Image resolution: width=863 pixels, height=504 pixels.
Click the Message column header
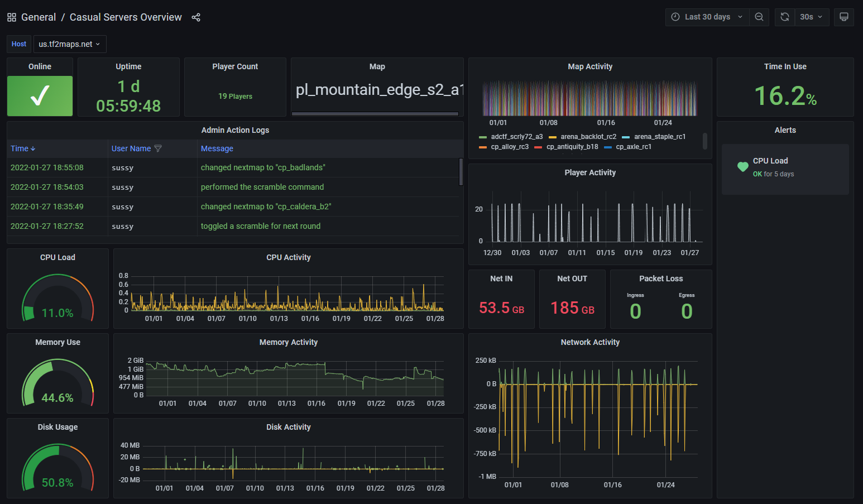pyautogui.click(x=217, y=148)
